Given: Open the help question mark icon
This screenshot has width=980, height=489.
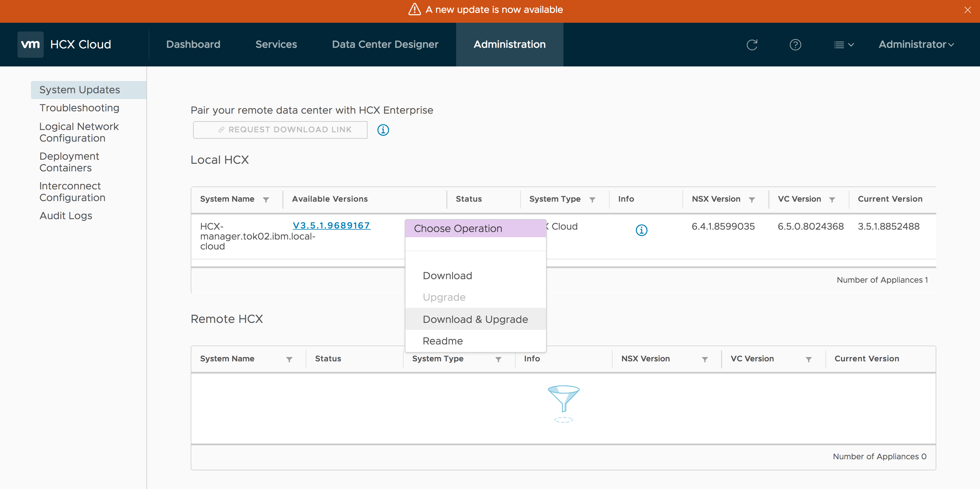Looking at the screenshot, I should 795,45.
